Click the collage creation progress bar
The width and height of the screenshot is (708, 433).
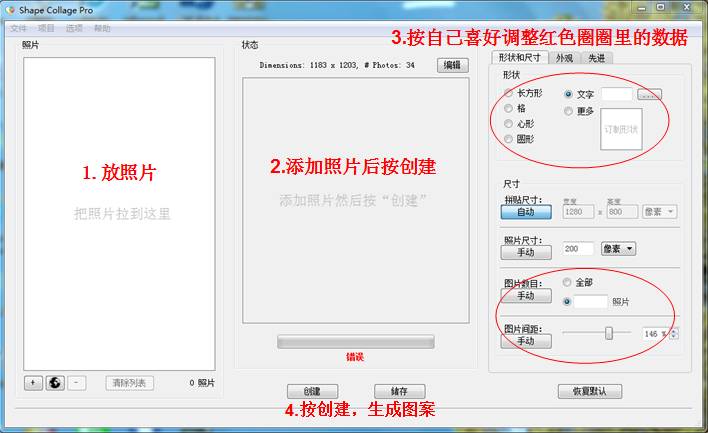[356, 342]
